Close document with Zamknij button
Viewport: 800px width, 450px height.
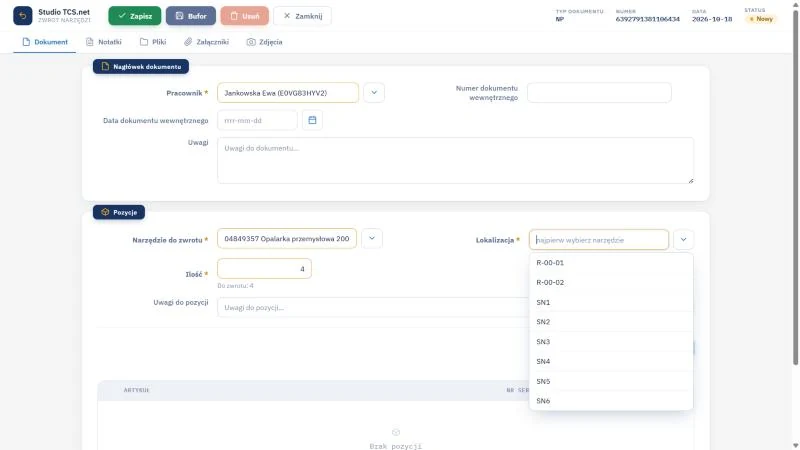coord(303,16)
